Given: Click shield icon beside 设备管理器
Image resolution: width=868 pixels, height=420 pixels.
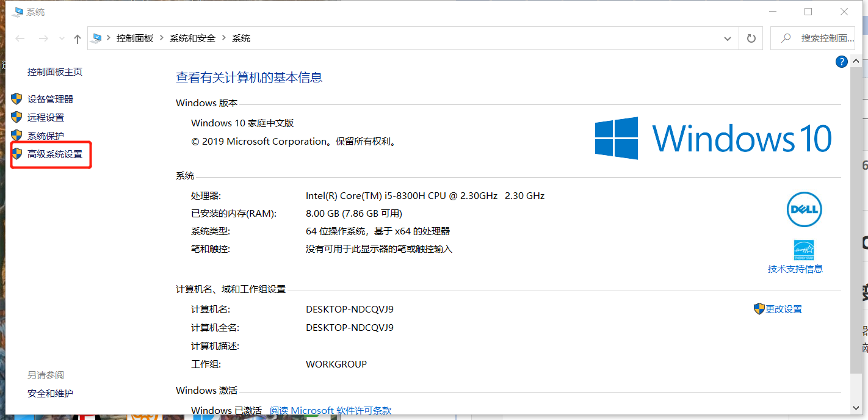Looking at the screenshot, I should point(17,99).
